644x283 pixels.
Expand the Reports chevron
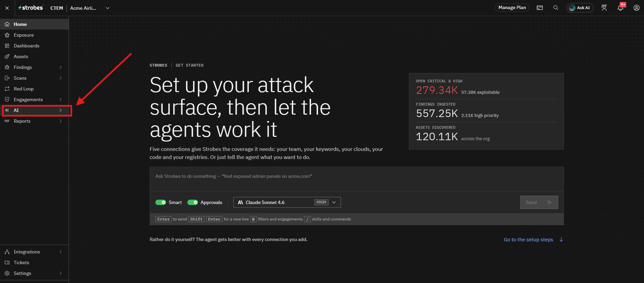tap(61, 121)
